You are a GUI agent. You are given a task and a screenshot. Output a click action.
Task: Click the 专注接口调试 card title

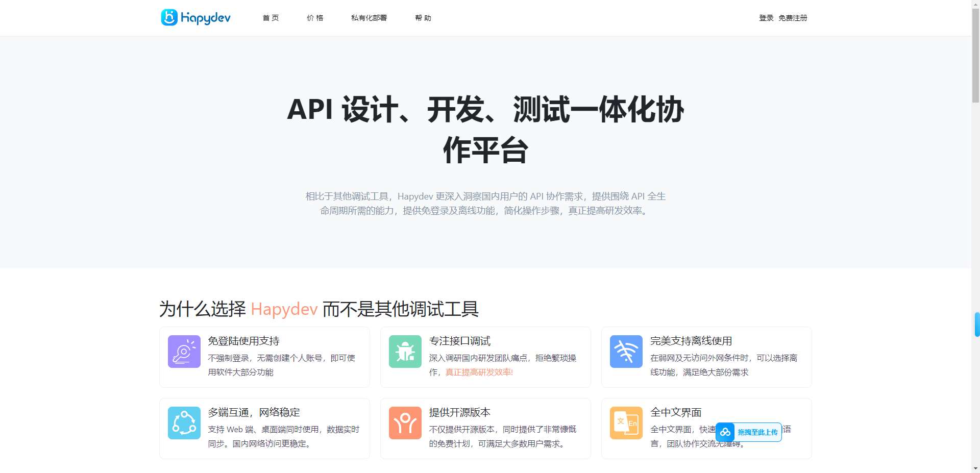[459, 341]
